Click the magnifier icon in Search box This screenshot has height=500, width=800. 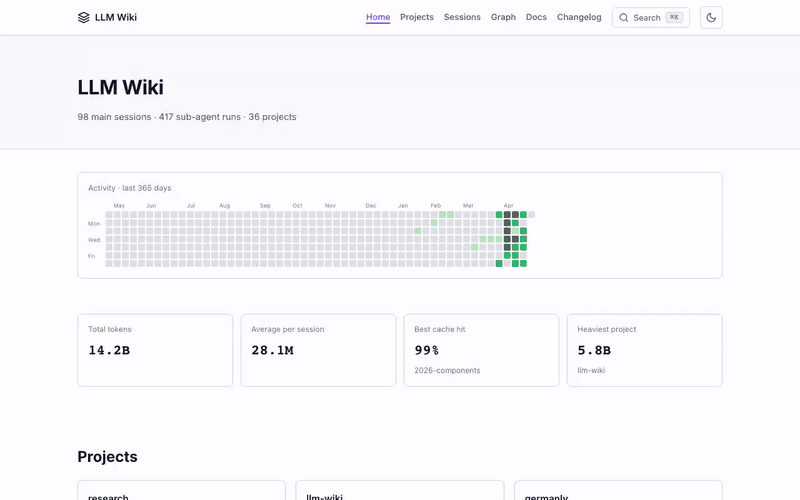[623, 17]
